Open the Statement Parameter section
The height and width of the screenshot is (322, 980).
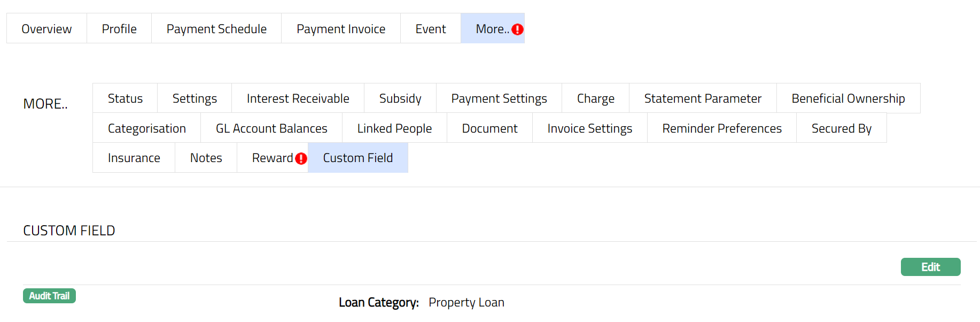pyautogui.click(x=703, y=98)
